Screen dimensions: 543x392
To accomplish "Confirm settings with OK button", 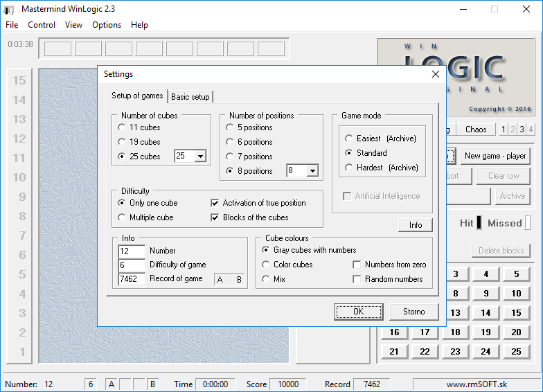I will (x=359, y=312).
